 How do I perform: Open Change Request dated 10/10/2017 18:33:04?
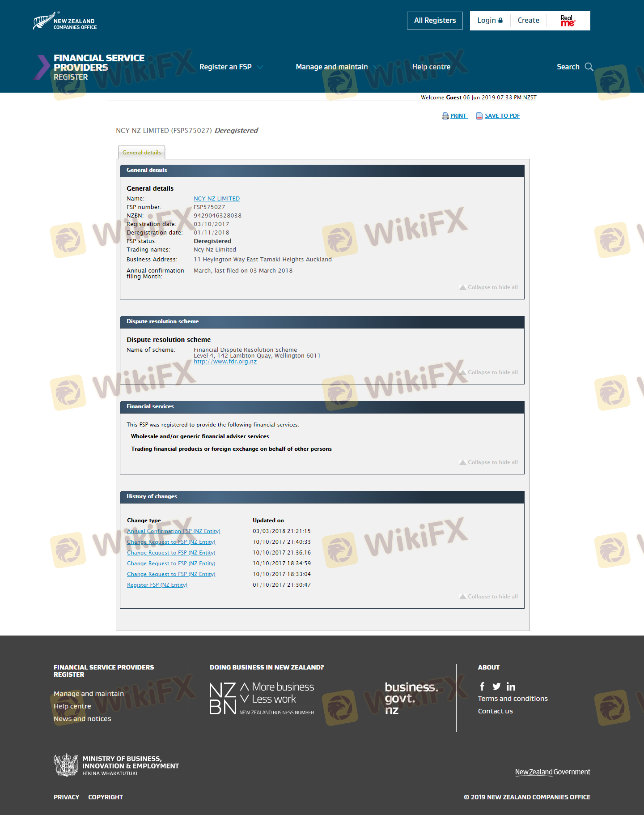(171, 574)
